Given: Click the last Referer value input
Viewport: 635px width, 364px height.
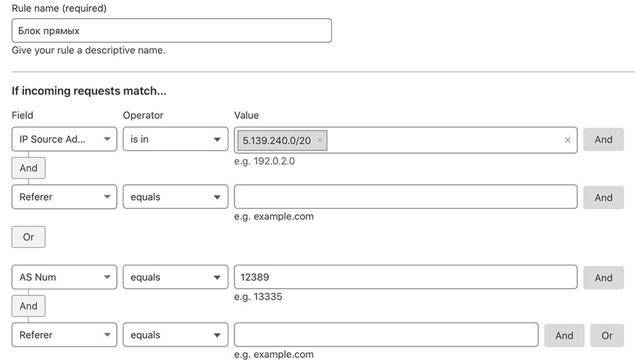Looking at the screenshot, I should coord(386,335).
